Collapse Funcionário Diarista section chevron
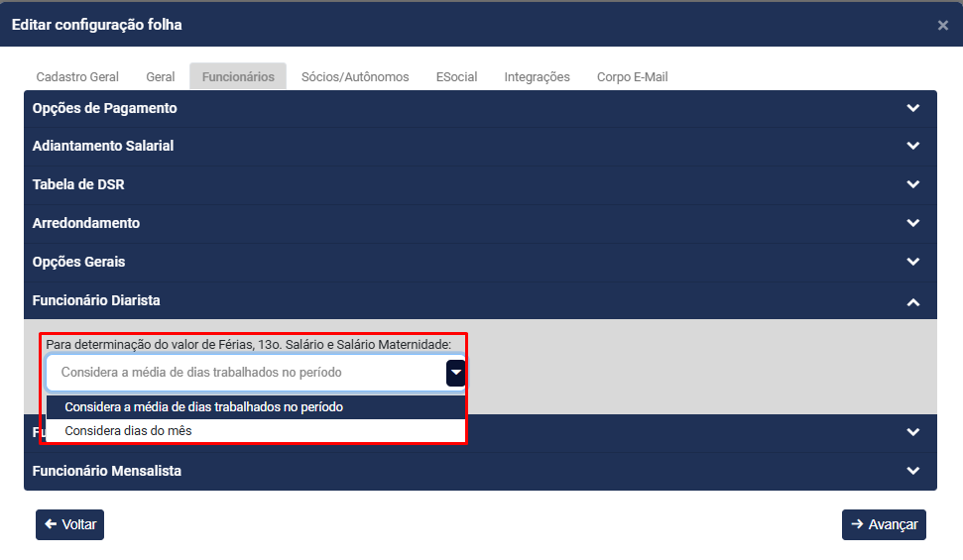Viewport: 963px width, 560px height. coord(913,301)
